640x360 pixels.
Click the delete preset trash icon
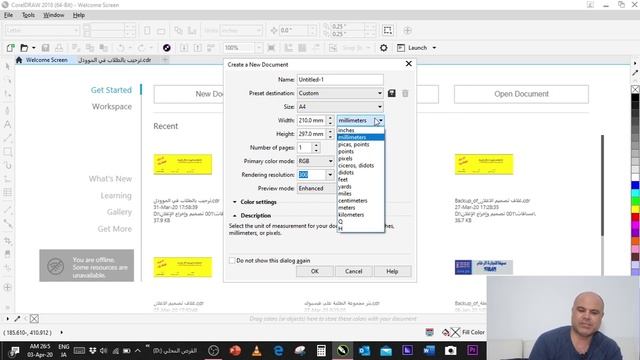pos(405,93)
